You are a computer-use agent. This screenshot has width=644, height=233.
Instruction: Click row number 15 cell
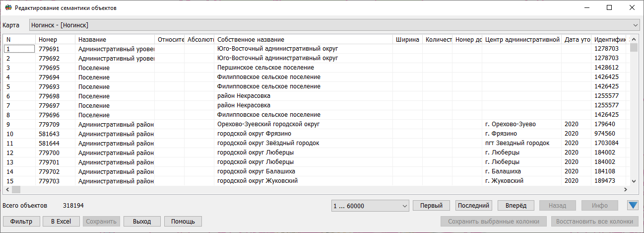tap(19, 181)
